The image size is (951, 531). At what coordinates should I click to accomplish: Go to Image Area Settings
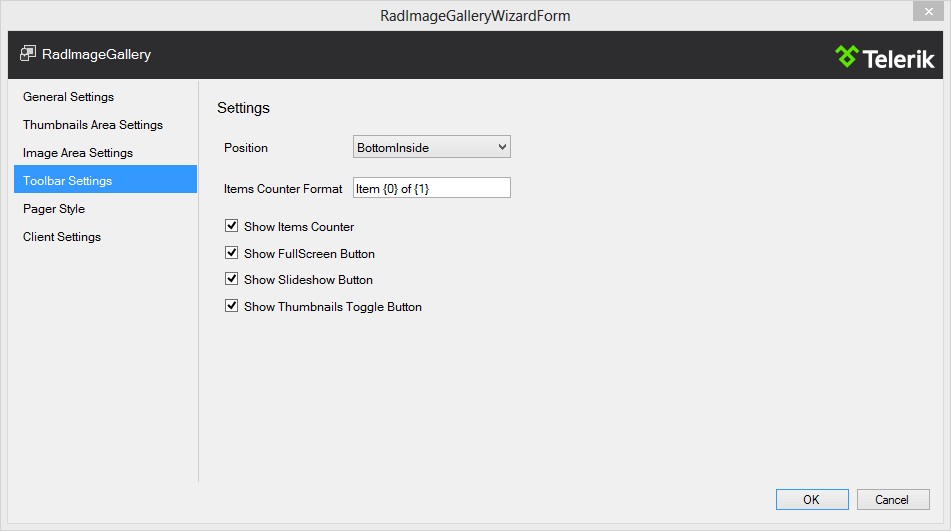pyautogui.click(x=78, y=153)
